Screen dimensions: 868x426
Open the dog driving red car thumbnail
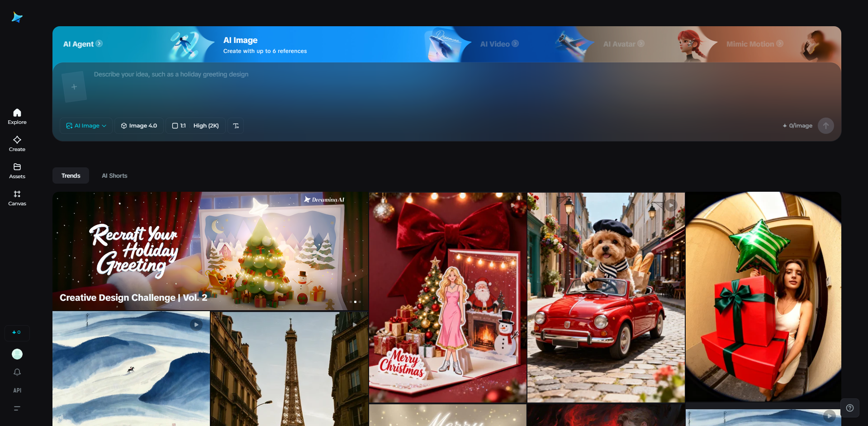pos(606,297)
